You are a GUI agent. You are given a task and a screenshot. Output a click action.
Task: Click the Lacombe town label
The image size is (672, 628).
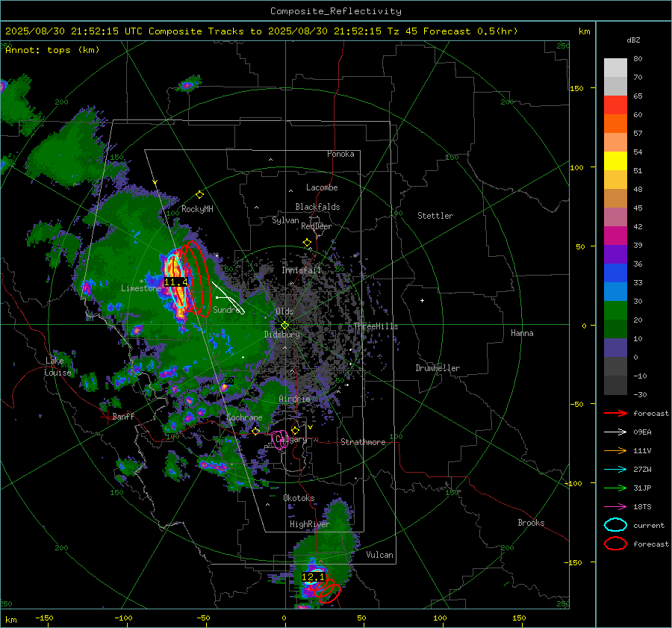[x=322, y=187]
